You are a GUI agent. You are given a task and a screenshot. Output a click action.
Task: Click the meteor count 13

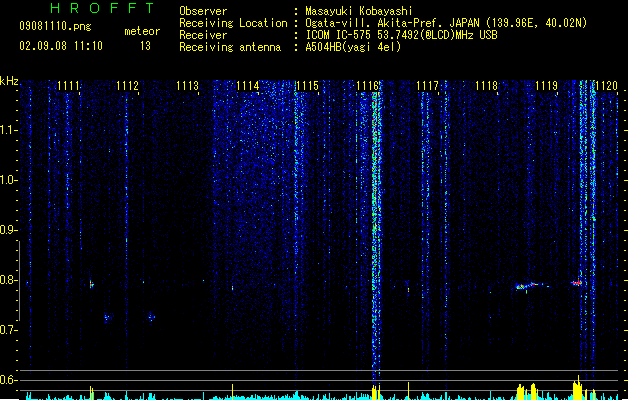click(x=145, y=46)
